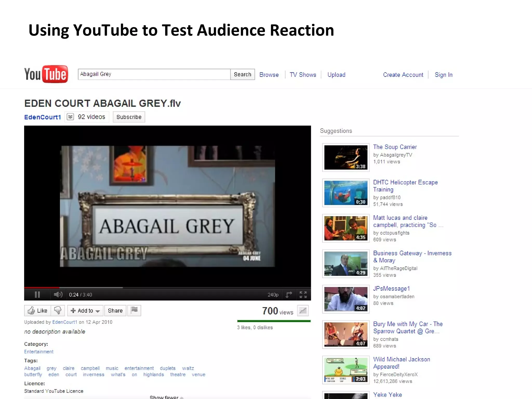Click the thumbs-down dislike icon
532x399 pixels.
58,310
